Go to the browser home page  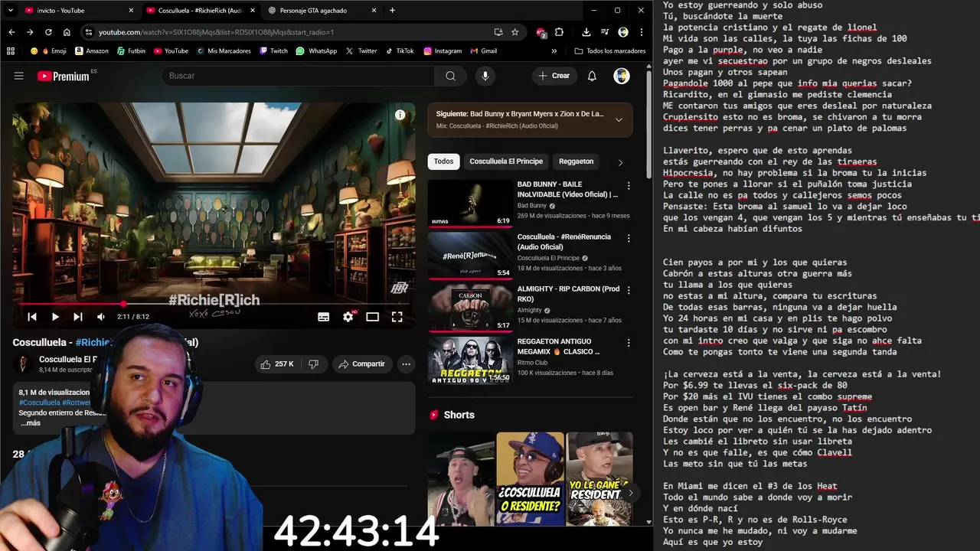(67, 32)
